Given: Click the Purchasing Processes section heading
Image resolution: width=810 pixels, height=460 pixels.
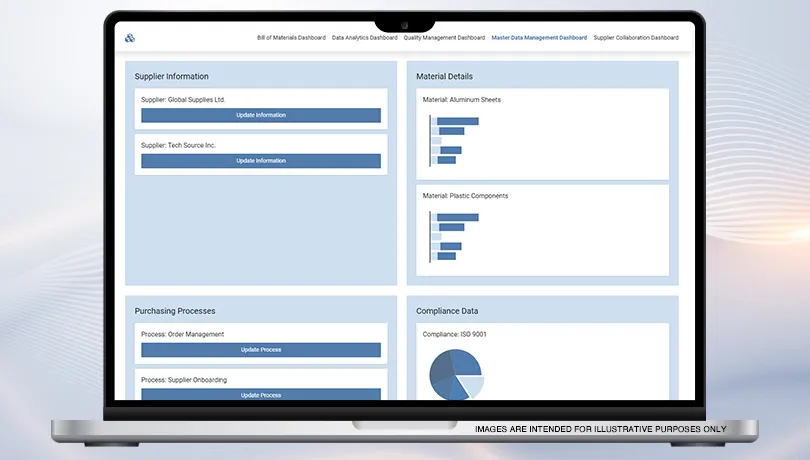Looking at the screenshot, I should [x=175, y=311].
